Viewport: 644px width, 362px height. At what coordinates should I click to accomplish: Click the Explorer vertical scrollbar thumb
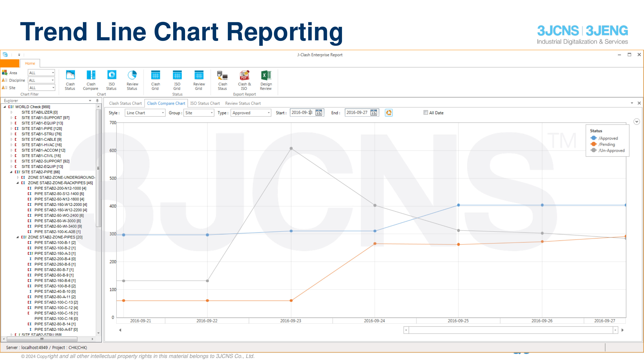(99, 168)
